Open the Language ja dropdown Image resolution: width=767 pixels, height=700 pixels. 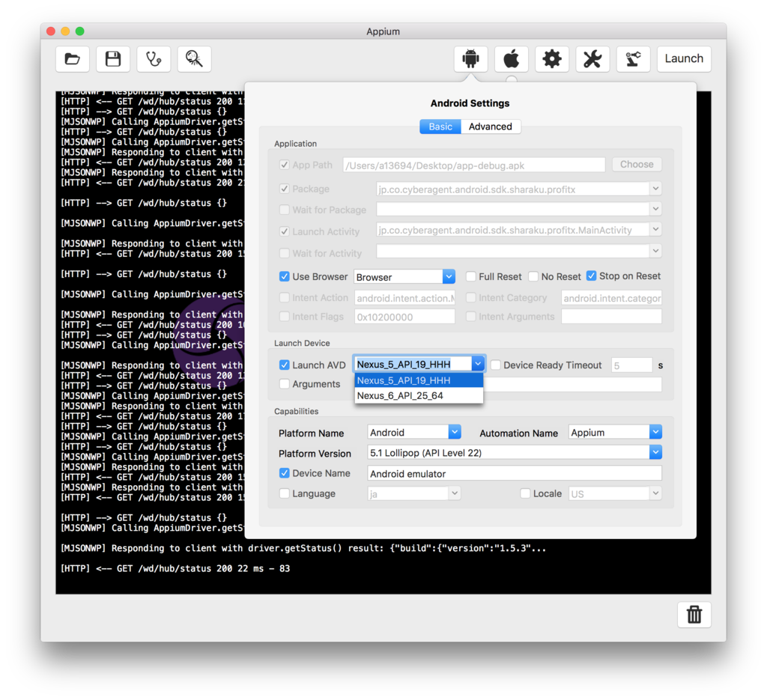click(455, 493)
